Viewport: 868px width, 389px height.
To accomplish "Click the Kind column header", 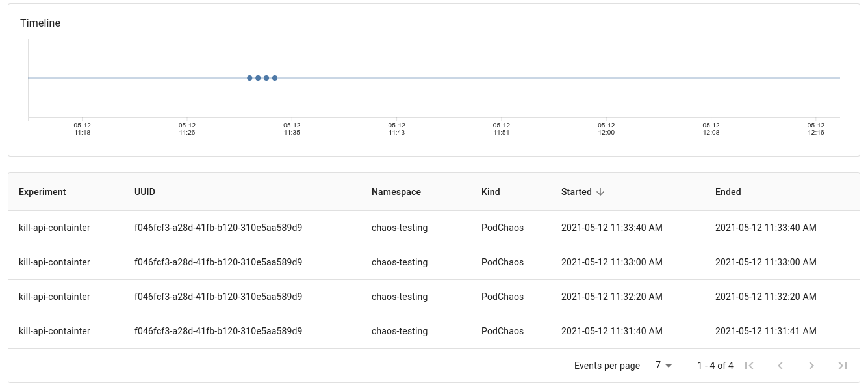I will click(x=491, y=192).
